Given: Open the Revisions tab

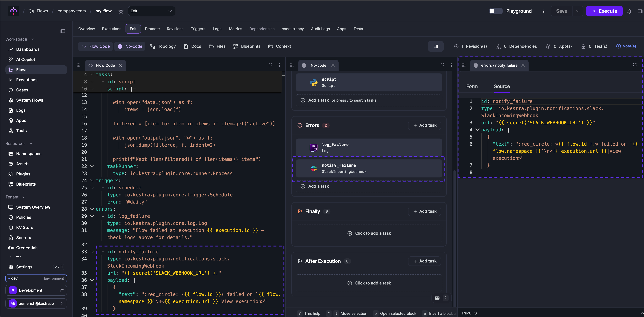Looking at the screenshot, I should [x=175, y=29].
